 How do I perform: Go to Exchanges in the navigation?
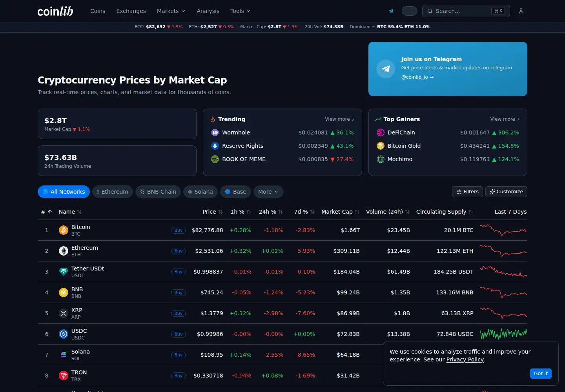point(131,11)
